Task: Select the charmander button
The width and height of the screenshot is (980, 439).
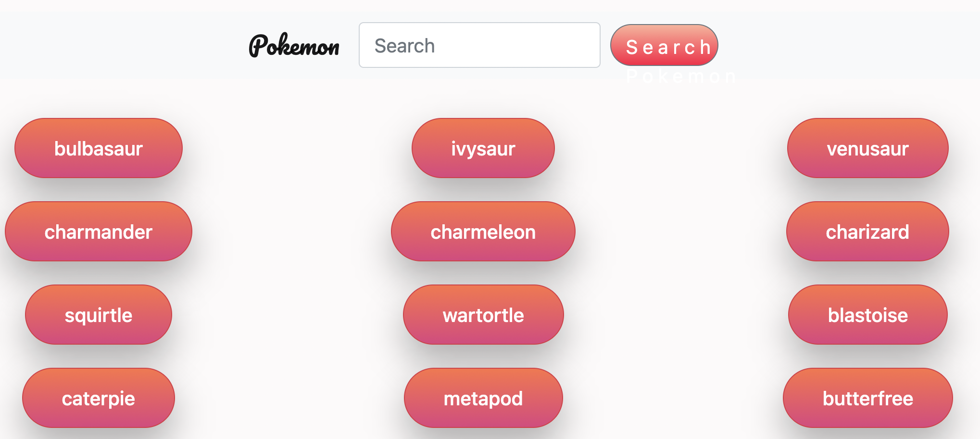Action: 98,232
